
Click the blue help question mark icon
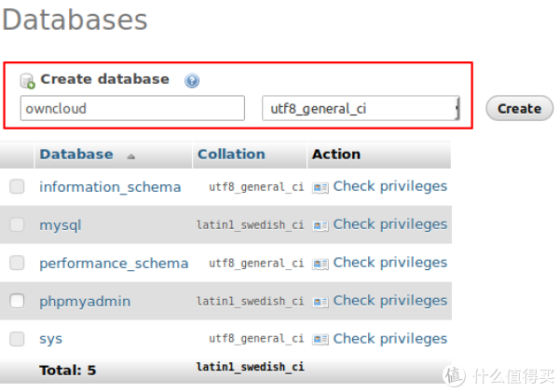click(x=192, y=80)
